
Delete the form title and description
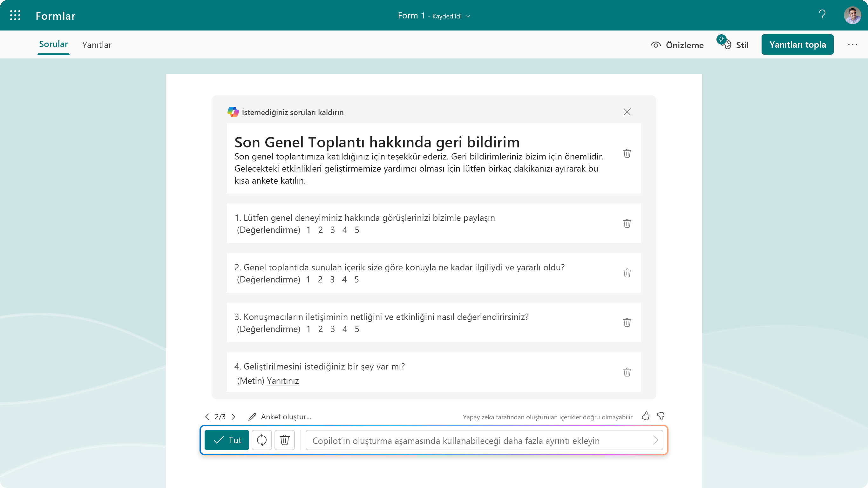point(627,153)
